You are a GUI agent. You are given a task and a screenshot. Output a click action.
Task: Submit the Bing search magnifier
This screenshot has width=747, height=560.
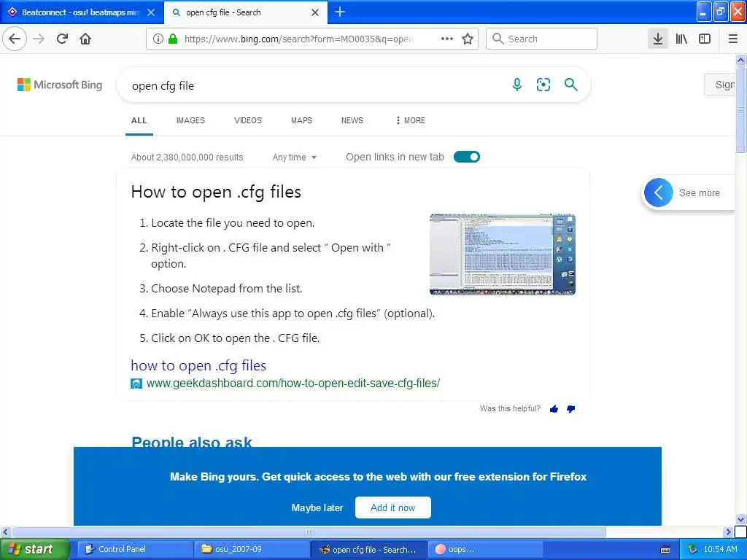[570, 85]
